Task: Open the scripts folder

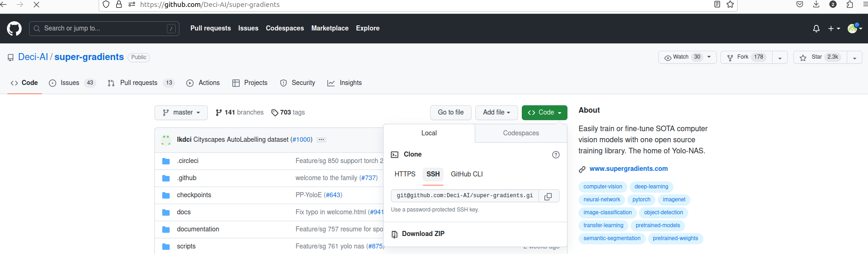Action: pyautogui.click(x=186, y=246)
